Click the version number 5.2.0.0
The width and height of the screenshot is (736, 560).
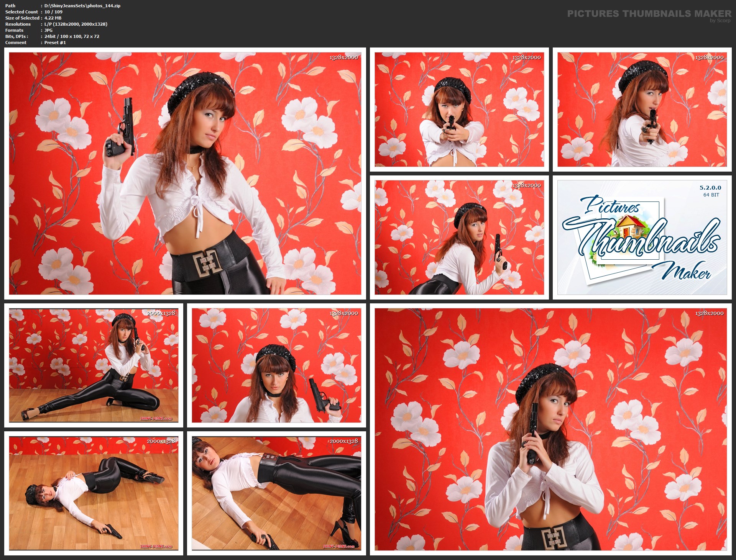tap(710, 188)
